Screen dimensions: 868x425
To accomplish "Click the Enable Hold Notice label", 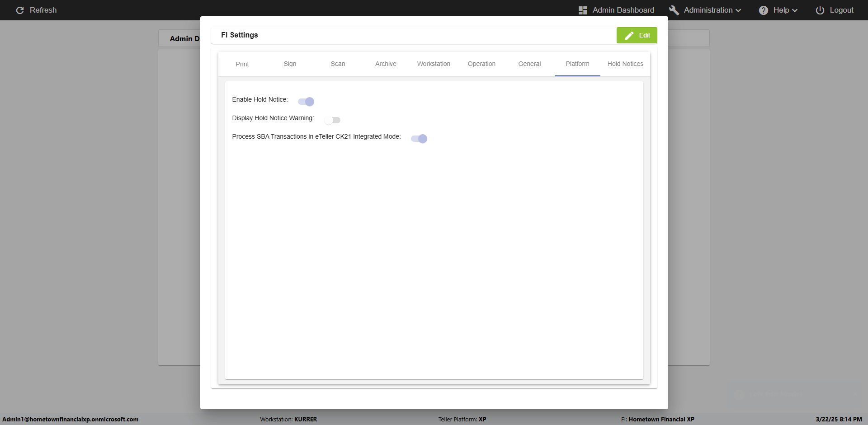I will [260, 99].
